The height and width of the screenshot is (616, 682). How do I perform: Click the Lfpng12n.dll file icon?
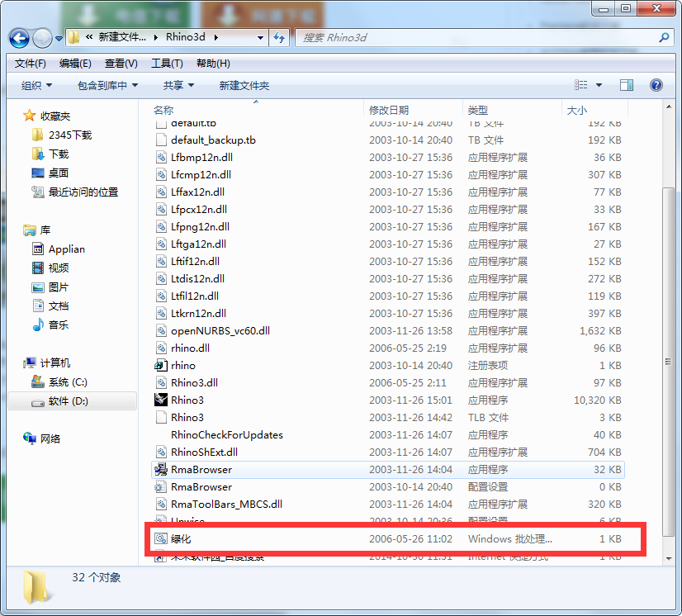click(x=161, y=226)
